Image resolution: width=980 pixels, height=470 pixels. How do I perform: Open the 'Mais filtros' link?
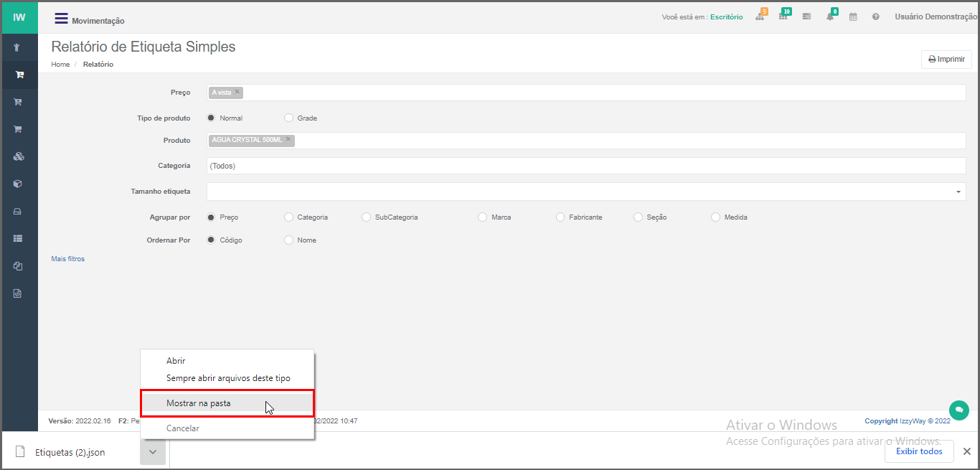tap(68, 259)
